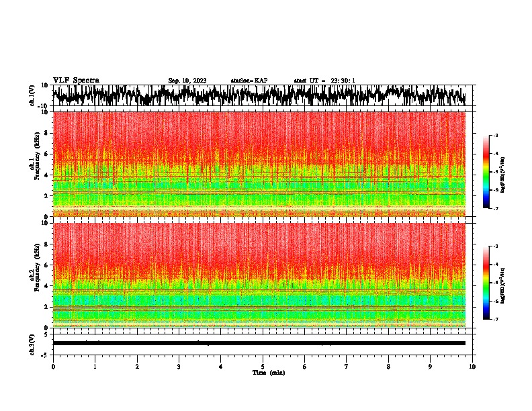The image size is (532, 411).
Task: Click the log(PSD) label beside ch.1 color bar
Action: click(x=503, y=175)
